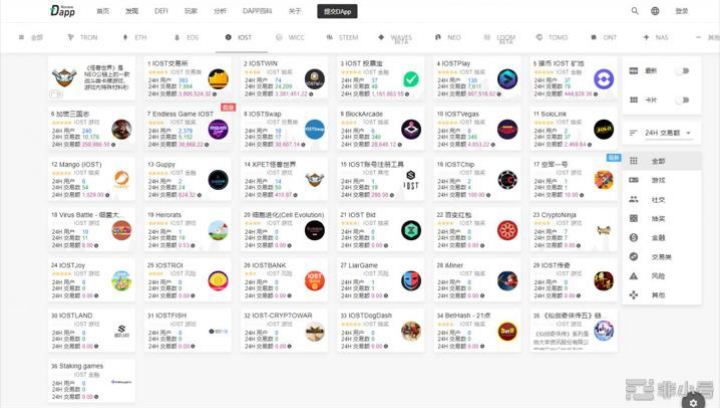
Task: Filter by 风险 risk category
Action: coord(662,276)
